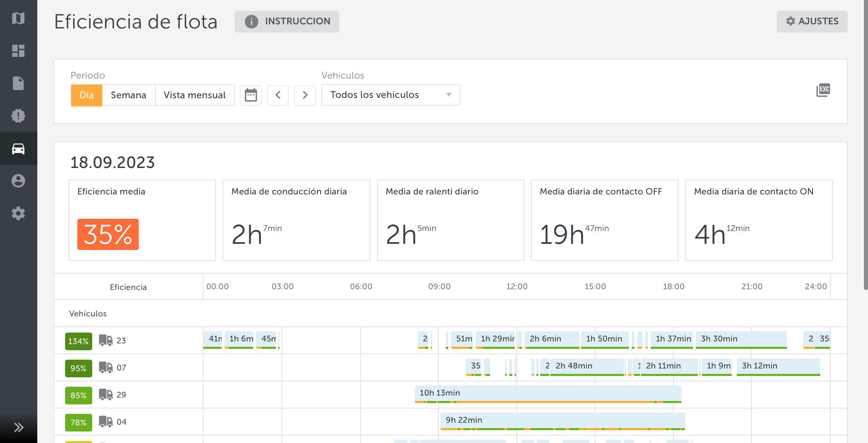Switch to Vista mensual tab
The height and width of the screenshot is (443, 868).
(x=195, y=95)
